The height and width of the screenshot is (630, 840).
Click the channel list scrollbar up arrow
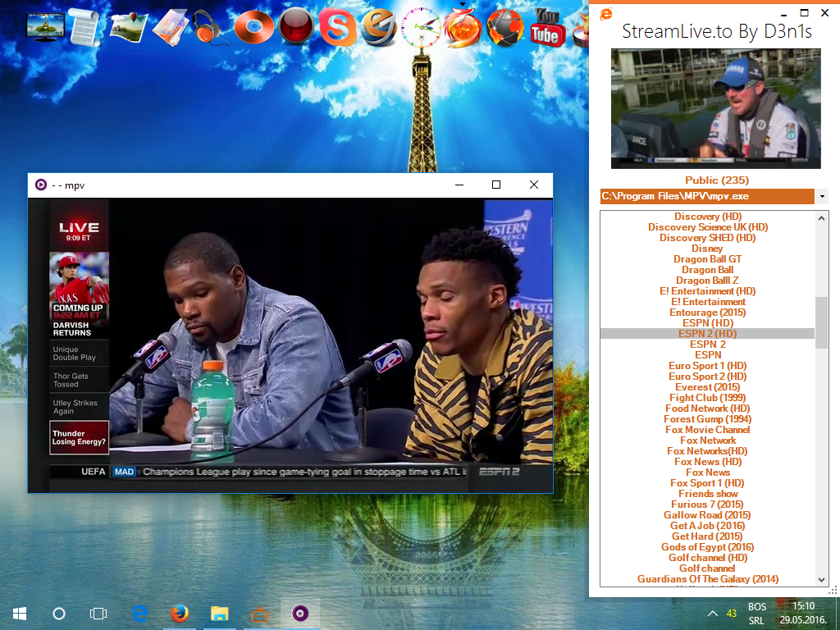pos(822,217)
